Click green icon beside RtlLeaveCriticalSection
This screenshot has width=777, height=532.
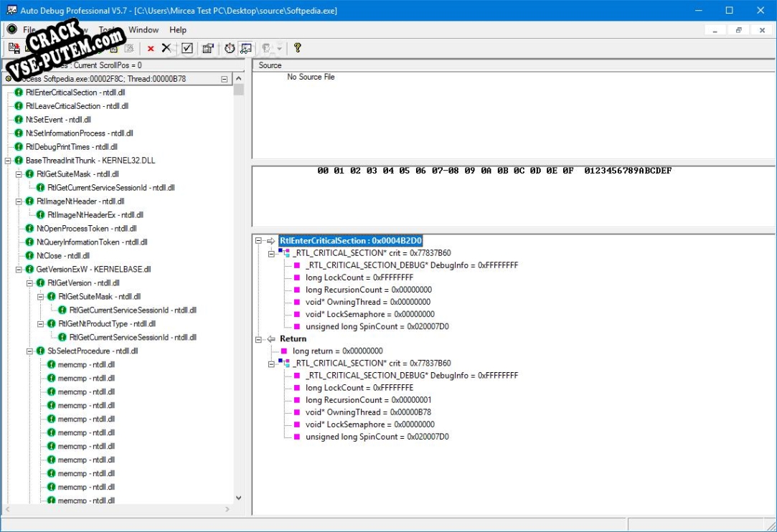19,105
